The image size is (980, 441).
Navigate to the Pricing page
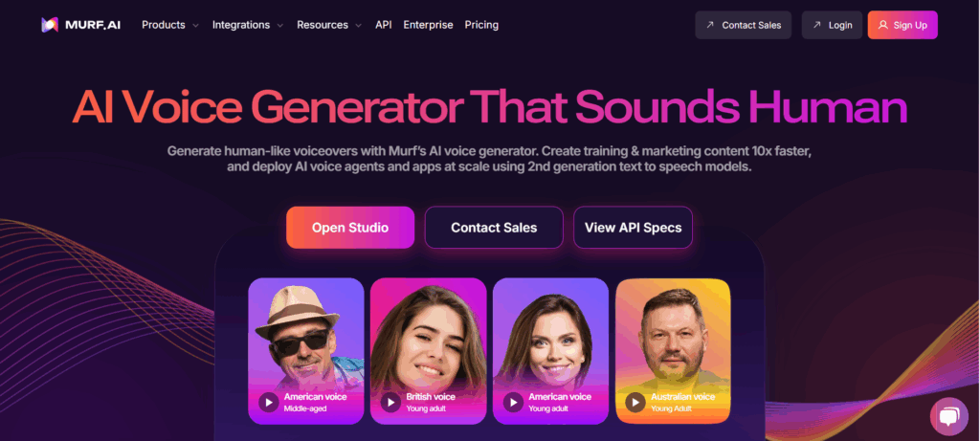(x=481, y=25)
